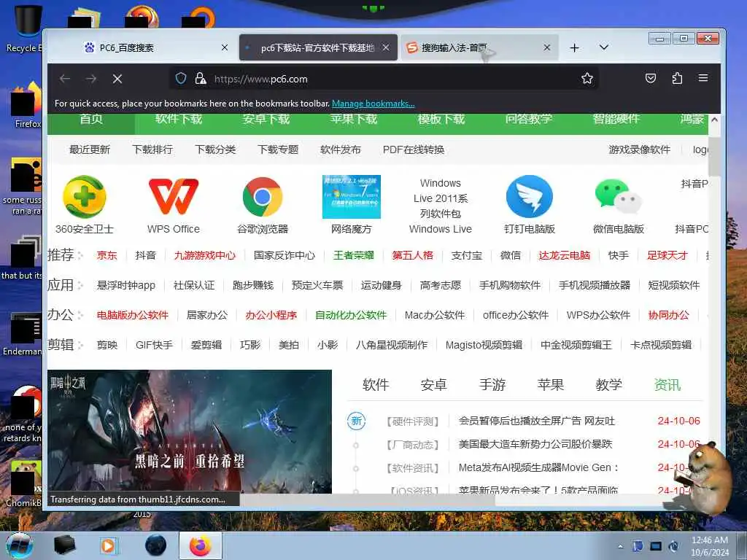Open the list all tabs dropdown arrow
747x560 pixels.
pos(603,47)
